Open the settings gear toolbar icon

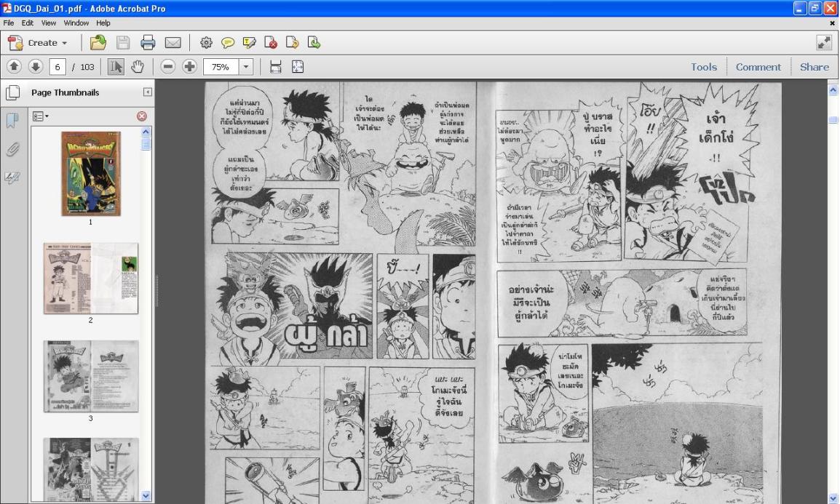206,43
